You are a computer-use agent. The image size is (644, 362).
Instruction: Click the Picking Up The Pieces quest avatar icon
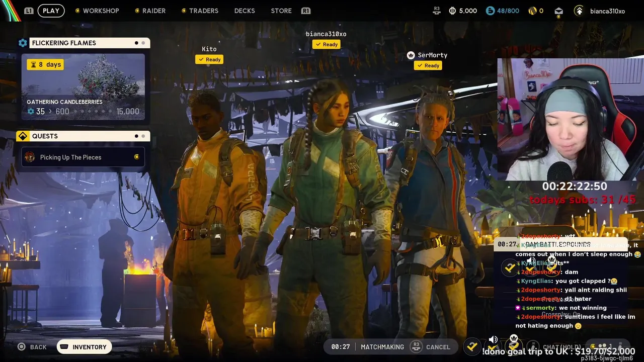pyautogui.click(x=30, y=157)
